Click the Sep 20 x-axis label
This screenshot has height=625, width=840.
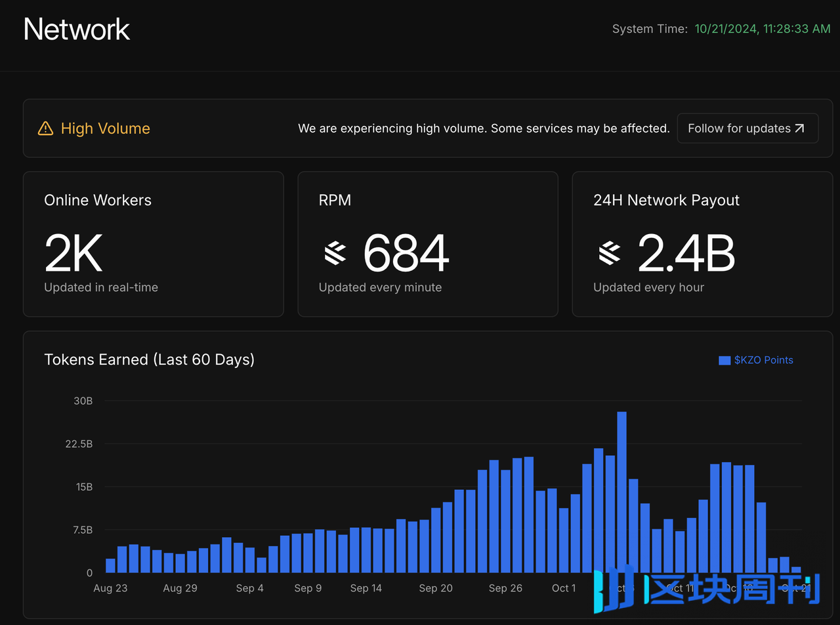tap(436, 588)
